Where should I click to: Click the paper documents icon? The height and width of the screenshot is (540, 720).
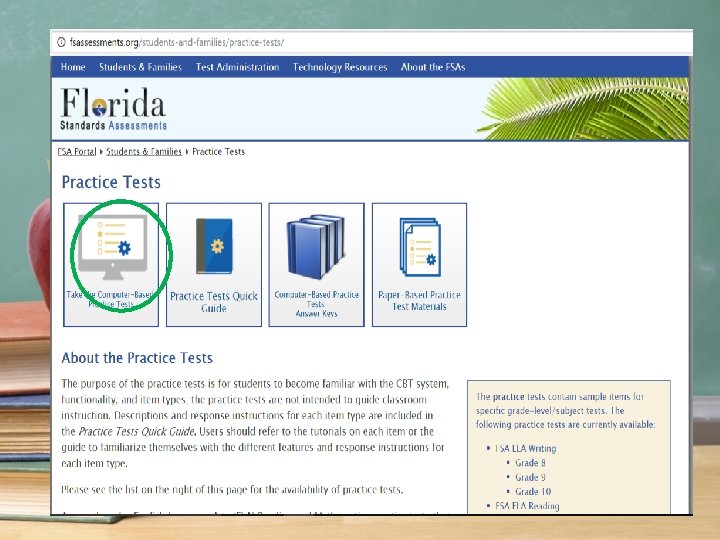coord(420,248)
